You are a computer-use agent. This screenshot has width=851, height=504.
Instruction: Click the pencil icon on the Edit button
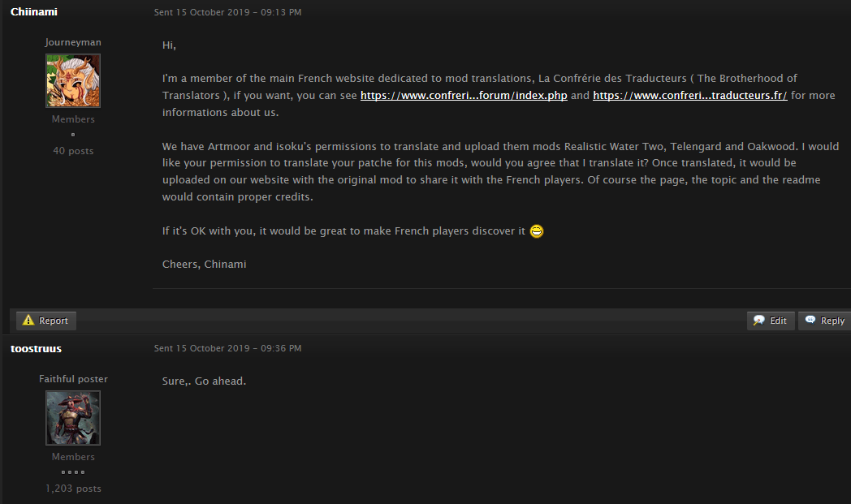(x=759, y=321)
